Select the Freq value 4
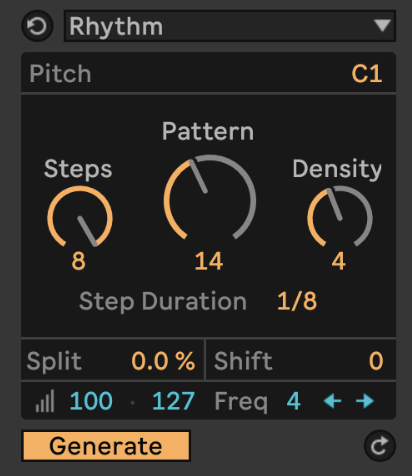This screenshot has height=476, width=412. click(x=294, y=401)
